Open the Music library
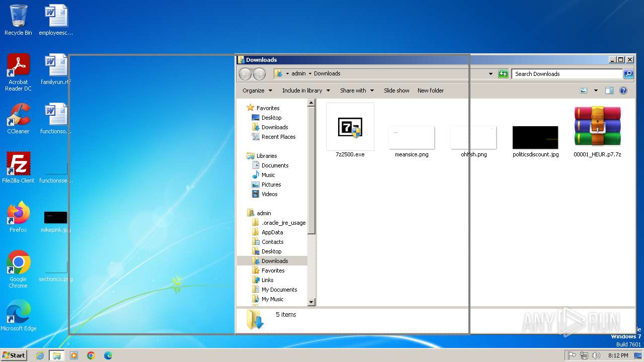The height and width of the screenshot is (362, 644). point(268,175)
